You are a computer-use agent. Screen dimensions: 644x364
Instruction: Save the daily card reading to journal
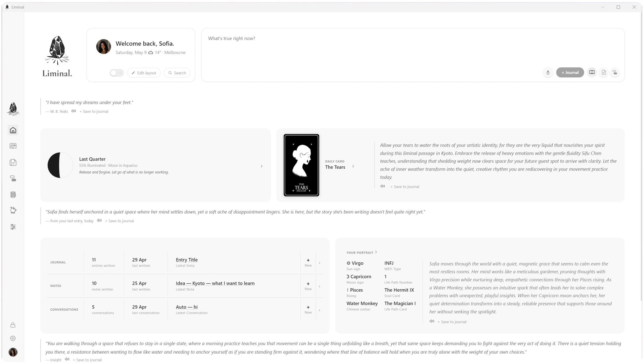point(405,187)
